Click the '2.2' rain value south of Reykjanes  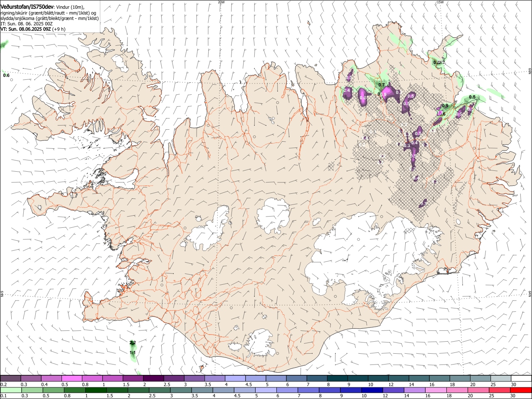tap(133, 342)
